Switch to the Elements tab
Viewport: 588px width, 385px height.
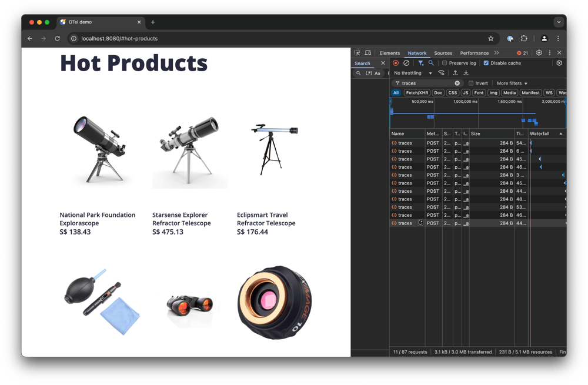389,53
